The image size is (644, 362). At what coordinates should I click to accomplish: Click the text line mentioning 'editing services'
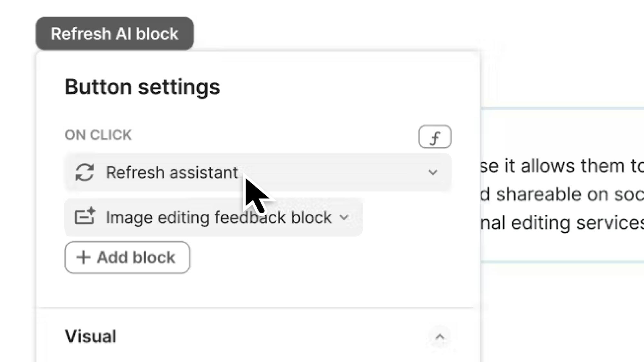tap(562, 223)
